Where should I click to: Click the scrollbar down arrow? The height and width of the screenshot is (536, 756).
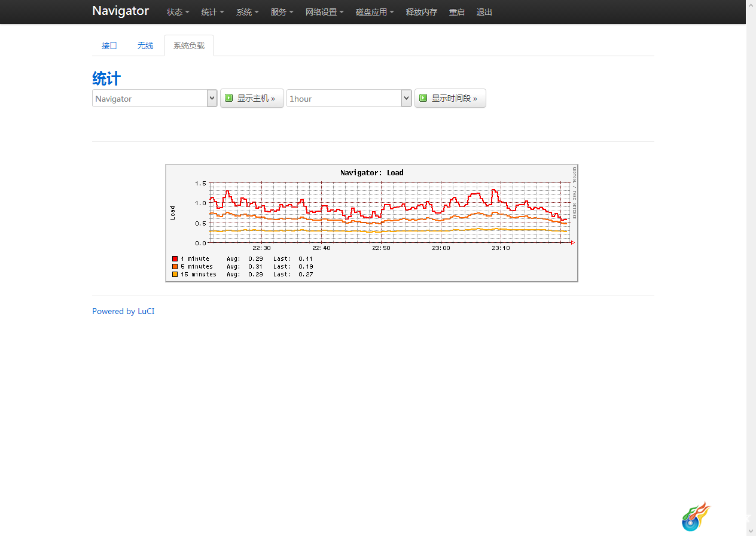751,531
